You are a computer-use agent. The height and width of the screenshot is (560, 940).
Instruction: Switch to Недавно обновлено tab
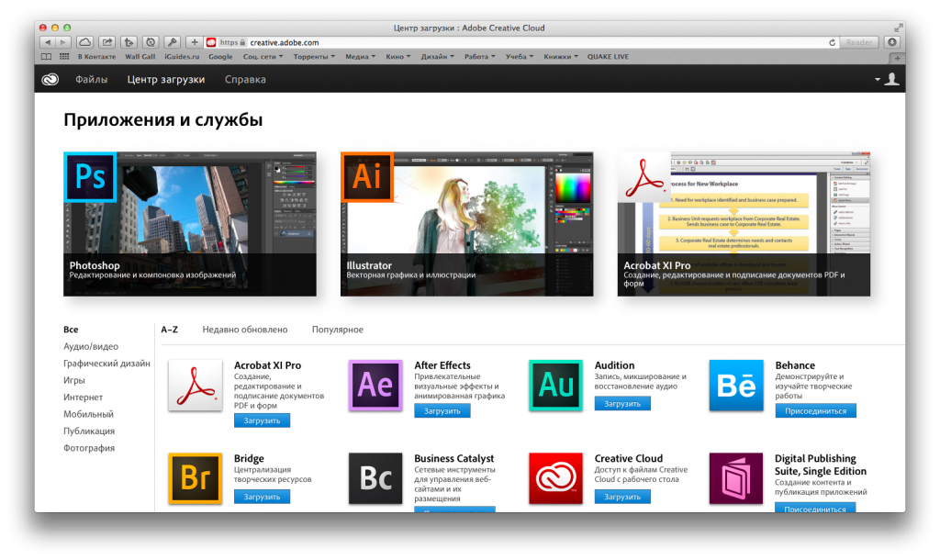click(244, 330)
